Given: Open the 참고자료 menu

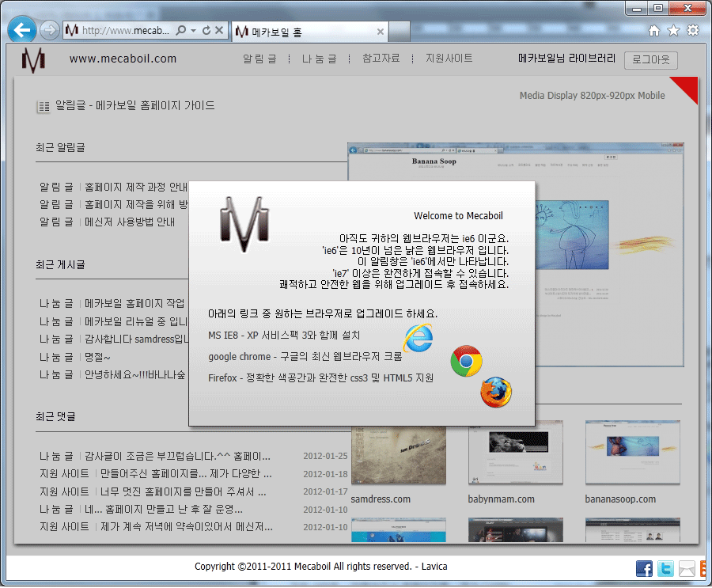Looking at the screenshot, I should point(381,58).
